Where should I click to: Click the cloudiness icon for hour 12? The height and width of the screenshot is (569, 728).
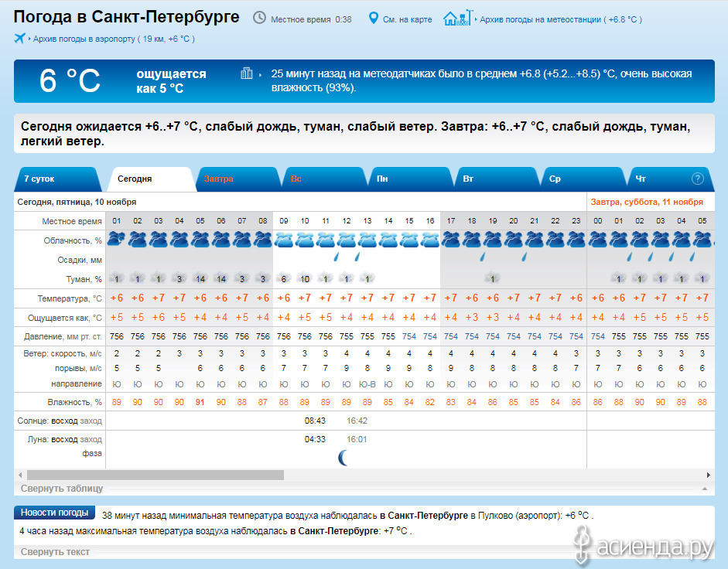click(347, 240)
